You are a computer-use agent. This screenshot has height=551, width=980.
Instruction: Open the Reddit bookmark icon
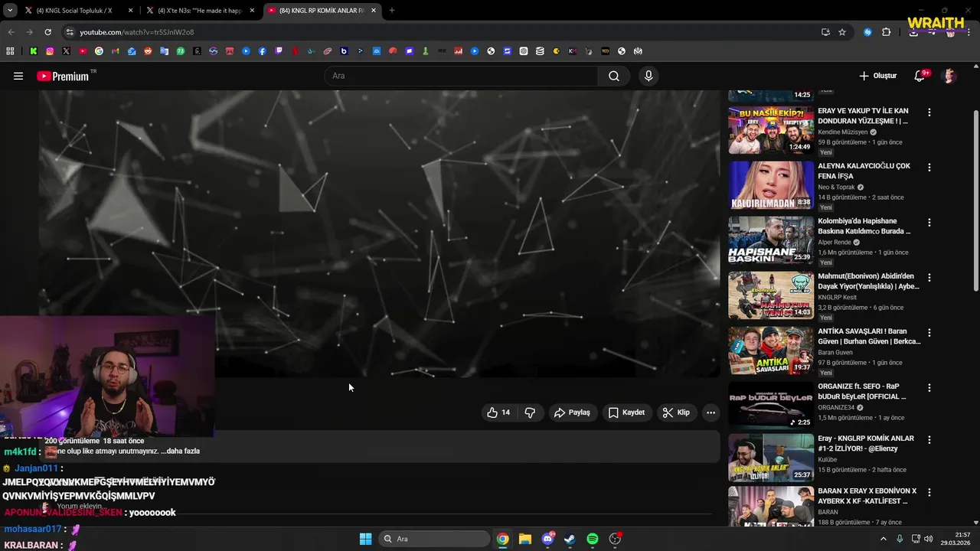point(148,51)
